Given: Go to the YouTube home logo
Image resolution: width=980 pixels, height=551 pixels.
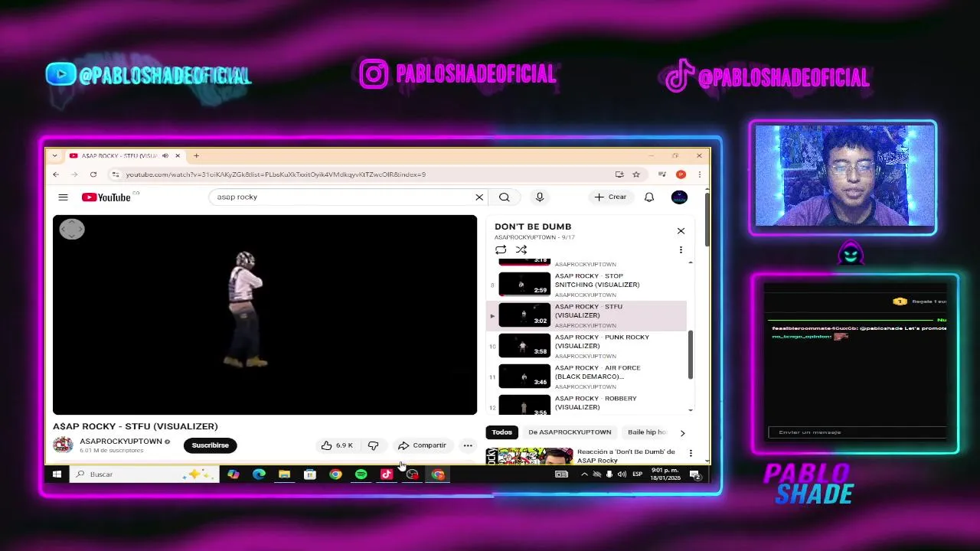Looking at the screenshot, I should (106, 197).
